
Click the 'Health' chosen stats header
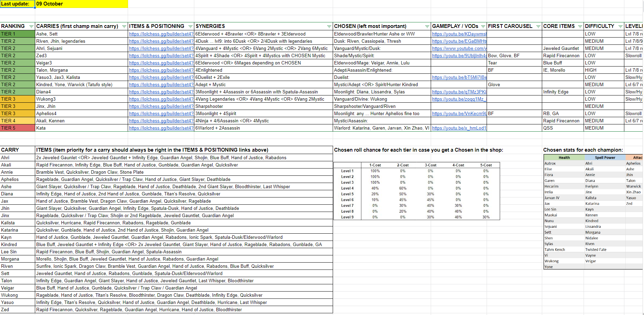pos(564,157)
